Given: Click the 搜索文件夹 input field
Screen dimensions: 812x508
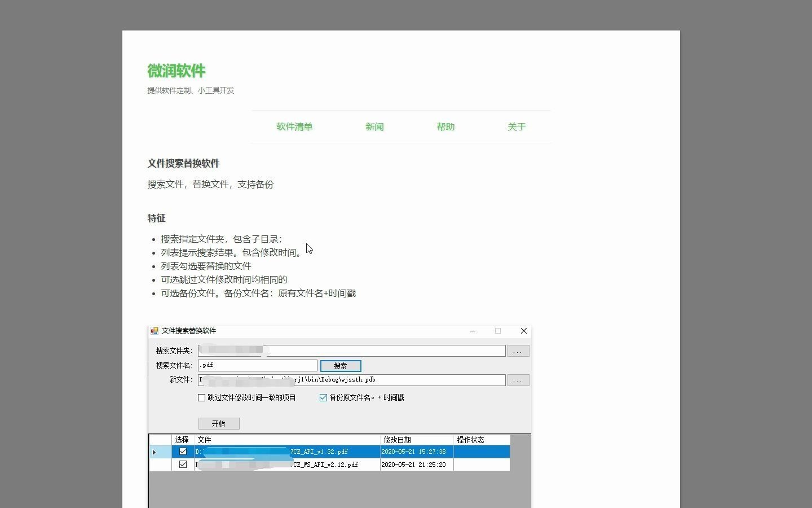Looking at the screenshot, I should click(x=351, y=351).
